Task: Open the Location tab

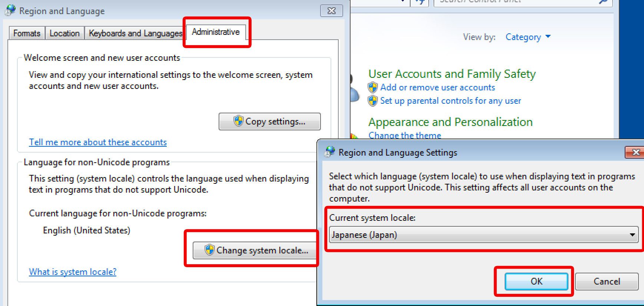Action: pyautogui.click(x=64, y=33)
